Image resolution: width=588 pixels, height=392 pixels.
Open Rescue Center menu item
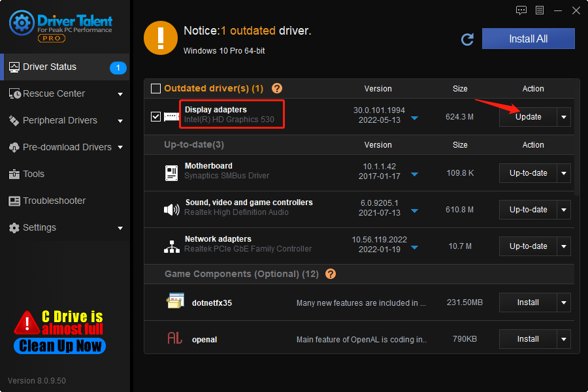(65, 94)
